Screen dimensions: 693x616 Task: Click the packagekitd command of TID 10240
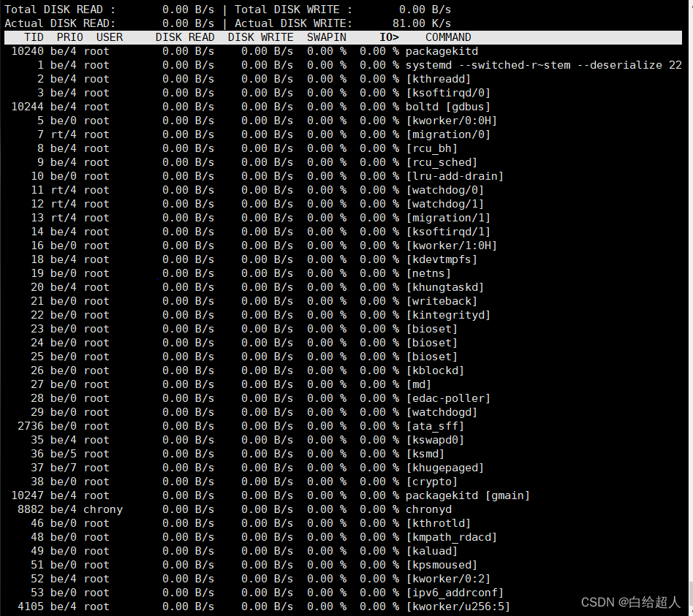point(442,51)
